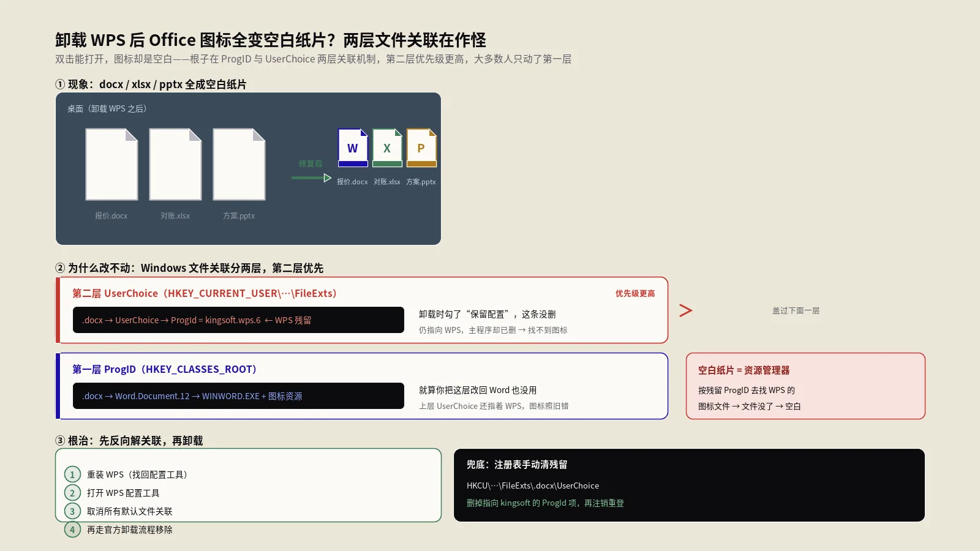Click the 第二层 UserChoice (HKEY_CURRENT_USER) heading
This screenshot has width=980, height=551.
(205, 293)
